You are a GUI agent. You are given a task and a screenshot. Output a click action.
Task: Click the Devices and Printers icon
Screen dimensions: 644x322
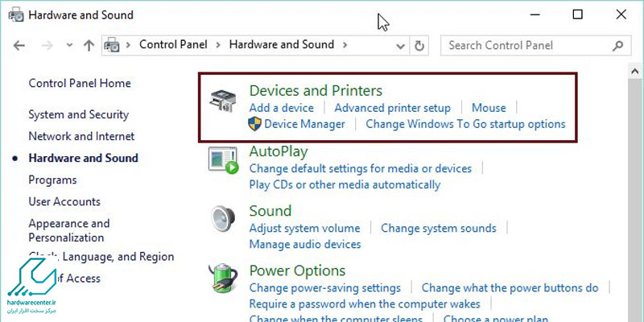click(222, 101)
